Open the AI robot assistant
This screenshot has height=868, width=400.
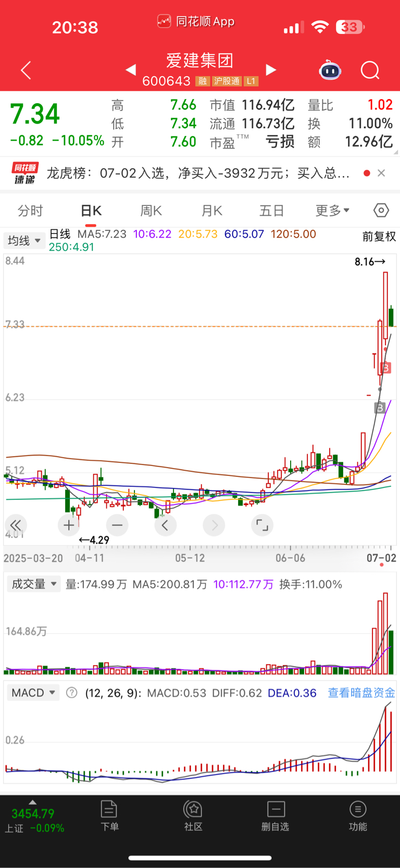point(330,70)
